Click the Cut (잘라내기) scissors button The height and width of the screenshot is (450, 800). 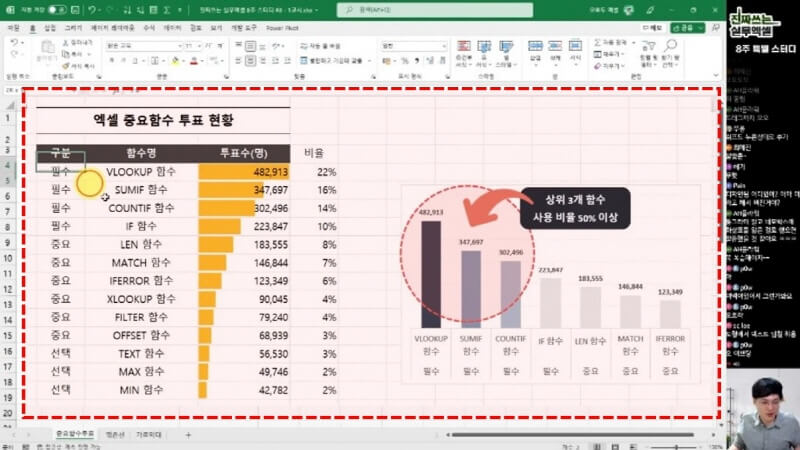[x=78, y=43]
